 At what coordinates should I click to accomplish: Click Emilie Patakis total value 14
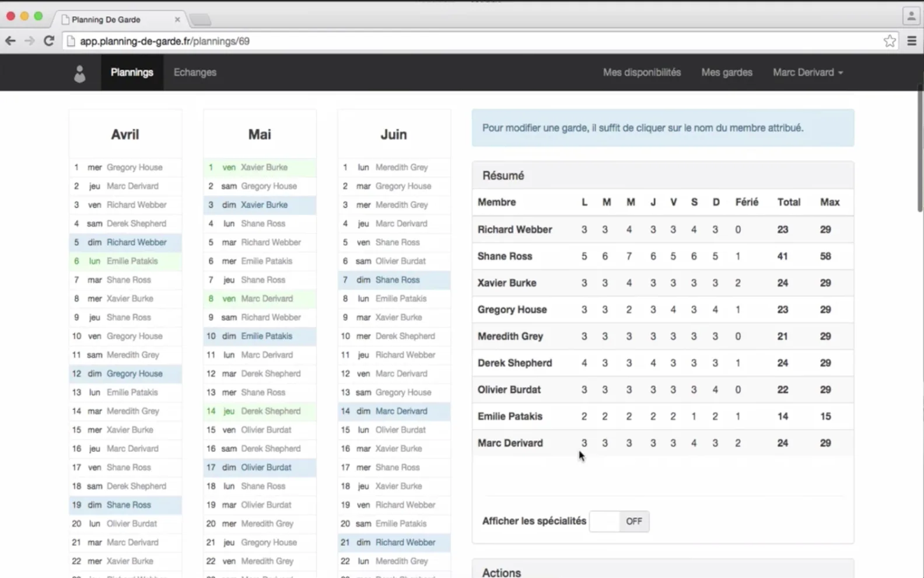(x=782, y=416)
